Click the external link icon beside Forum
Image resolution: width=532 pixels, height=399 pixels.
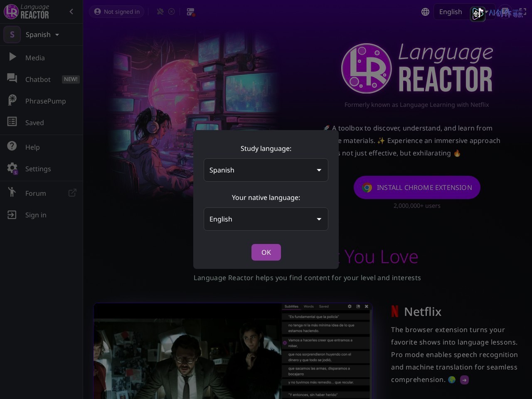point(72,193)
